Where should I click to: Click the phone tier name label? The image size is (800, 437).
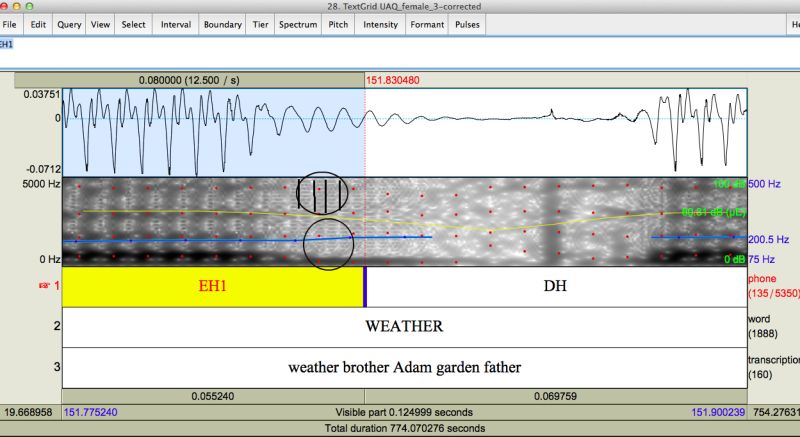point(762,279)
